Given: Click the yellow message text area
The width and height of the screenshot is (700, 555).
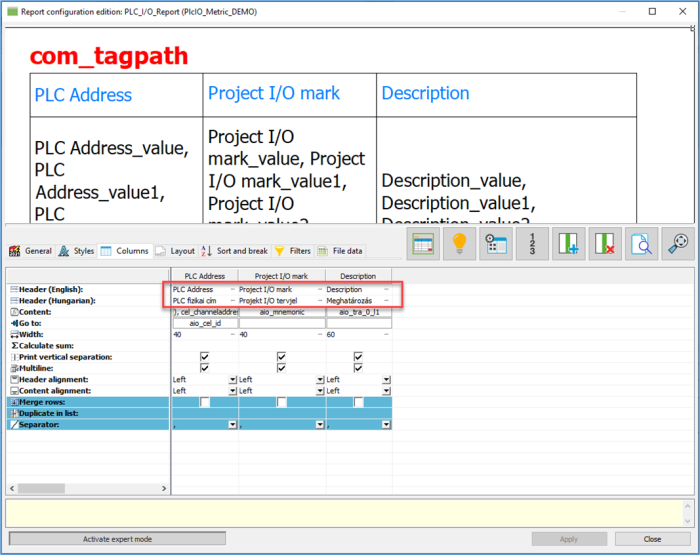Looking at the screenshot, I should 345,513.
